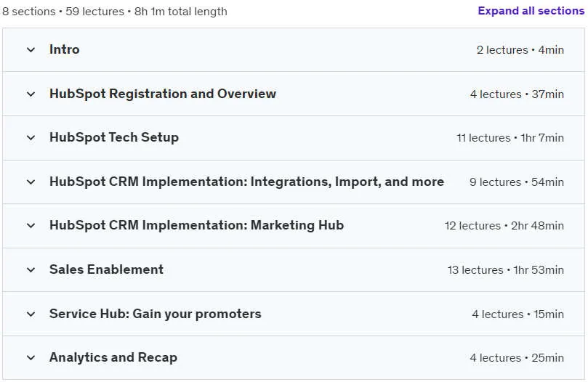Expand HubSpot Registration and Overview chevron
The height and width of the screenshot is (382, 588).
coord(31,94)
